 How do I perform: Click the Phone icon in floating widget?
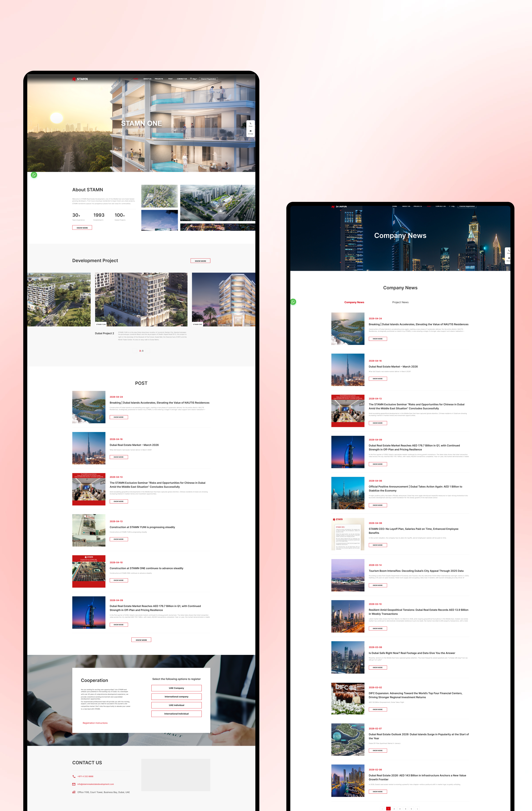(250, 124)
